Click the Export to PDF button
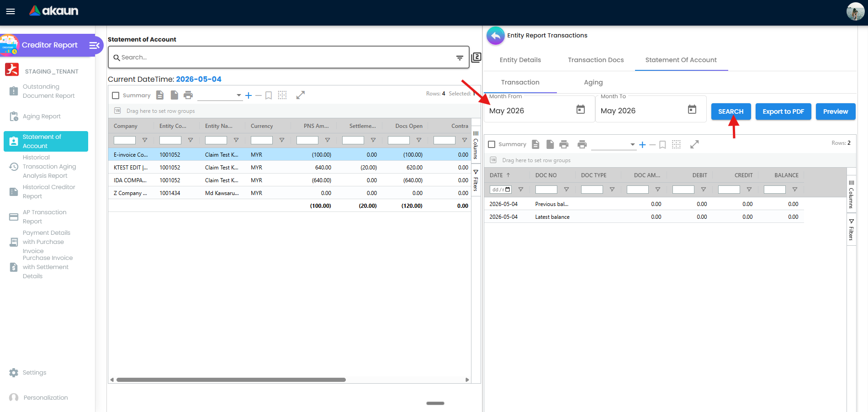Screen dimensions: 868x412 (x=783, y=111)
